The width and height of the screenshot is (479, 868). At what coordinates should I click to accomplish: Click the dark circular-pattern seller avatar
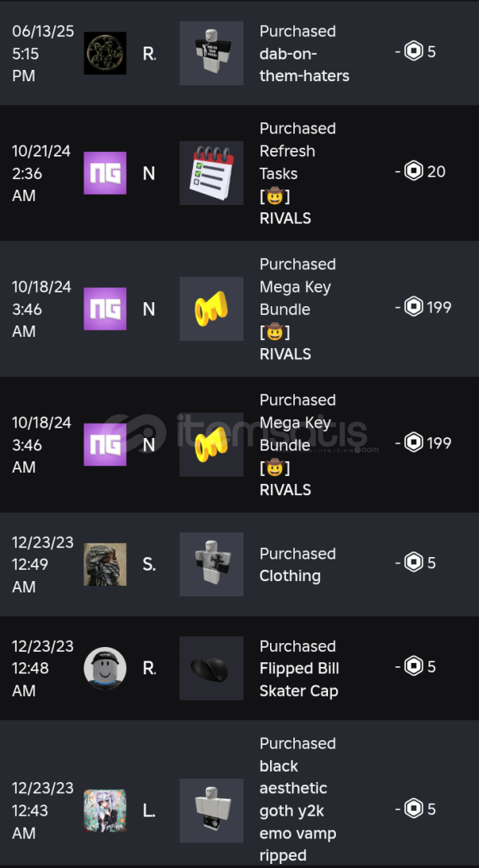pos(104,53)
